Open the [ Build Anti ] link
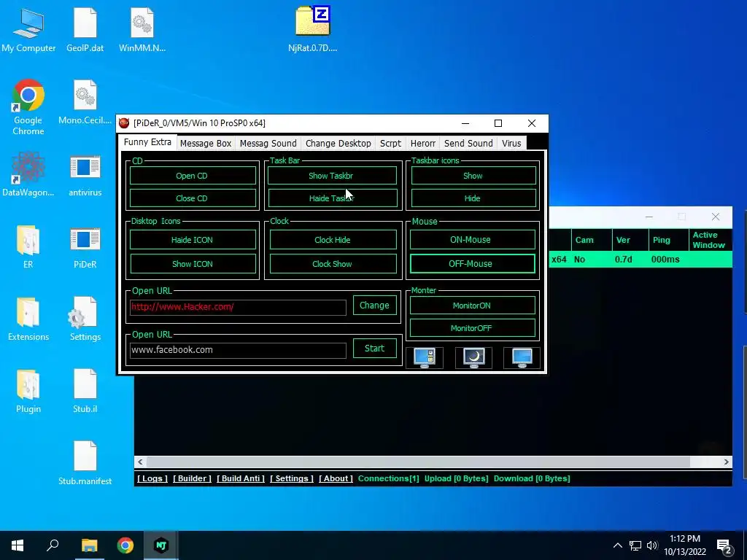 click(x=241, y=478)
